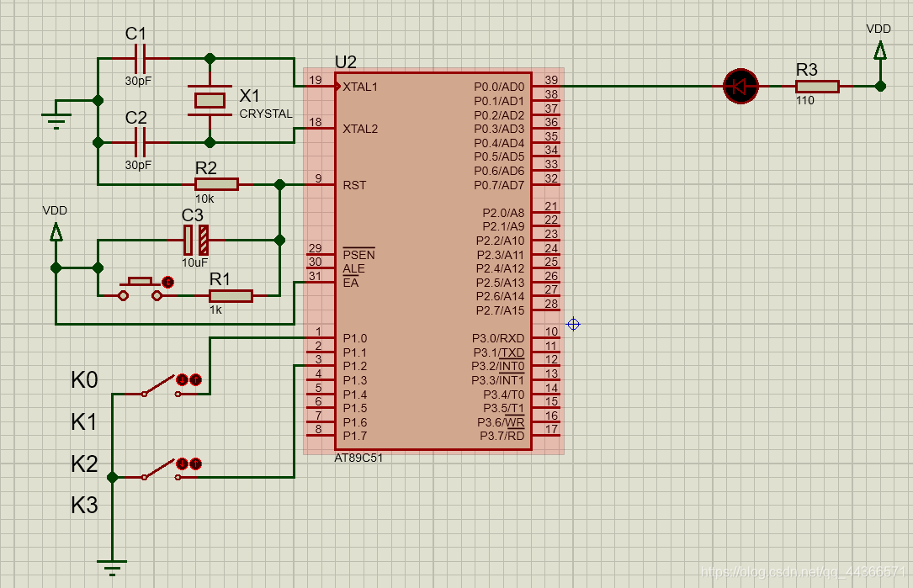Click the RST pin label
This screenshot has height=588, width=913.
pyautogui.click(x=354, y=185)
